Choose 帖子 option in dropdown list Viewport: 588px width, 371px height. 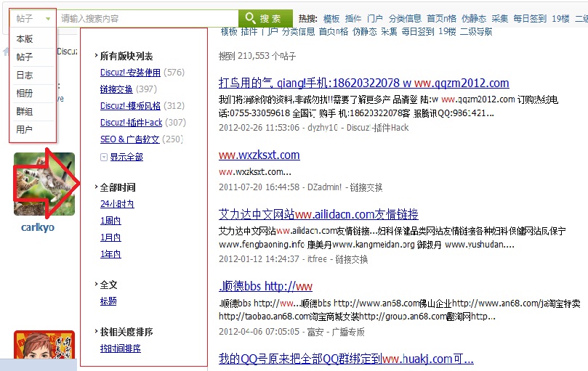pyautogui.click(x=25, y=57)
